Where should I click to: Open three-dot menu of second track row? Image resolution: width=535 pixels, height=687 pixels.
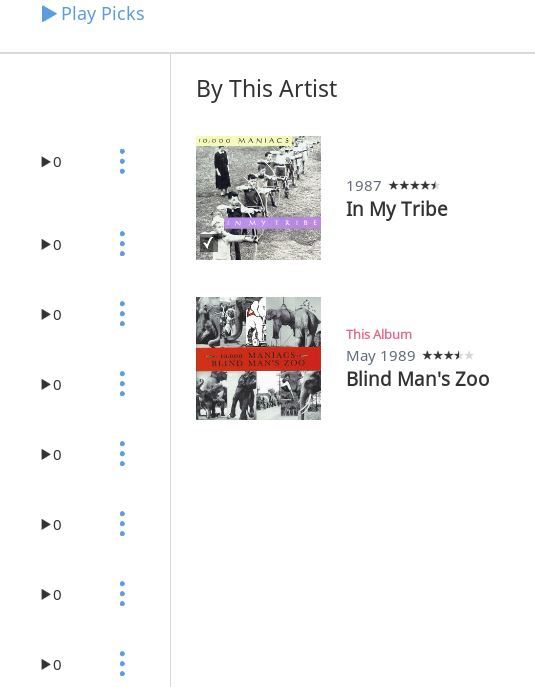click(122, 244)
